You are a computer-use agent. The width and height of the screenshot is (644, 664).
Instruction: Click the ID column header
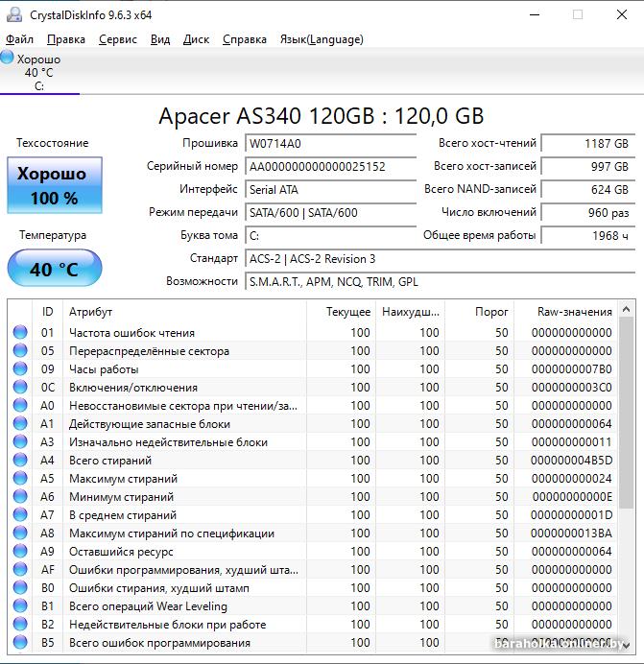47,312
